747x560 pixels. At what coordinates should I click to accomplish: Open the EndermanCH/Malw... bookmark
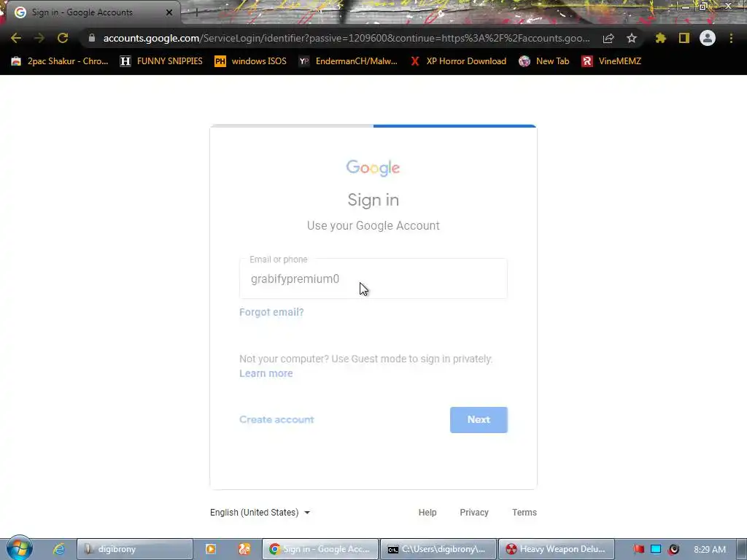(x=348, y=61)
